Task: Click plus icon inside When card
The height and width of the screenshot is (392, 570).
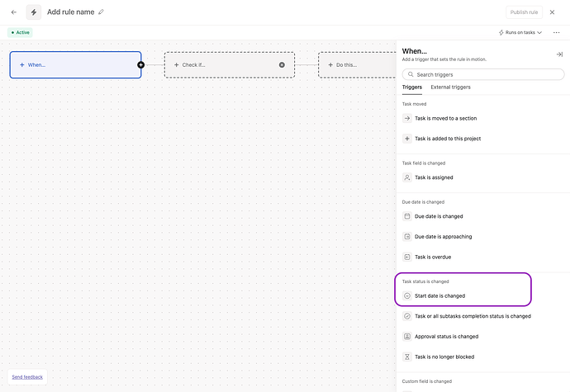Action: [21, 64]
